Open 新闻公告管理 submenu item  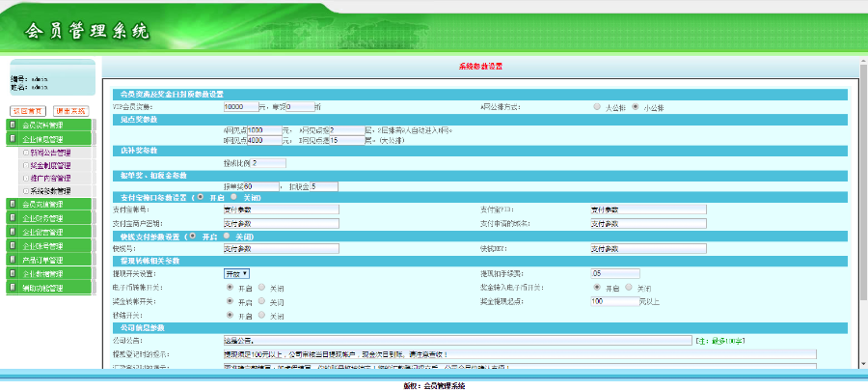point(50,153)
